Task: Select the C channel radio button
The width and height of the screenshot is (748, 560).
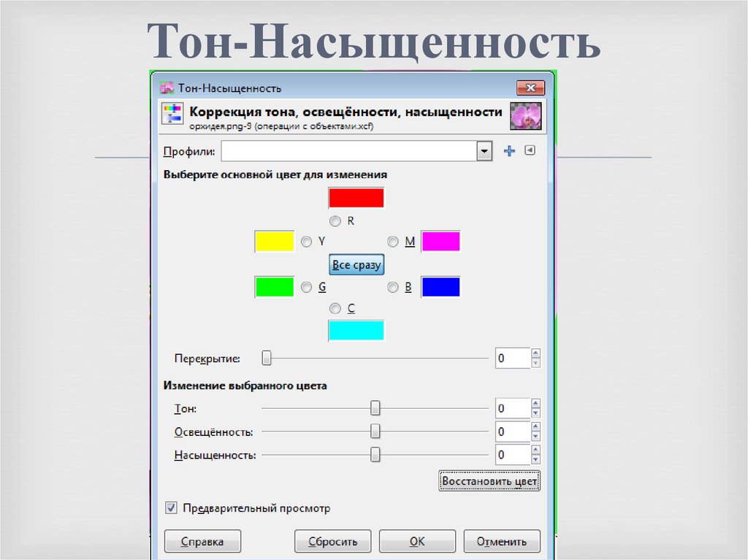Action: [x=335, y=309]
